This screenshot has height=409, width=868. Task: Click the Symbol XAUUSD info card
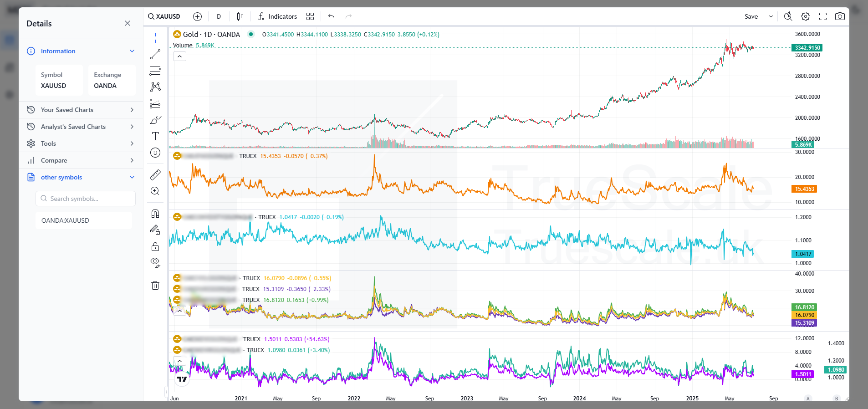click(x=59, y=80)
